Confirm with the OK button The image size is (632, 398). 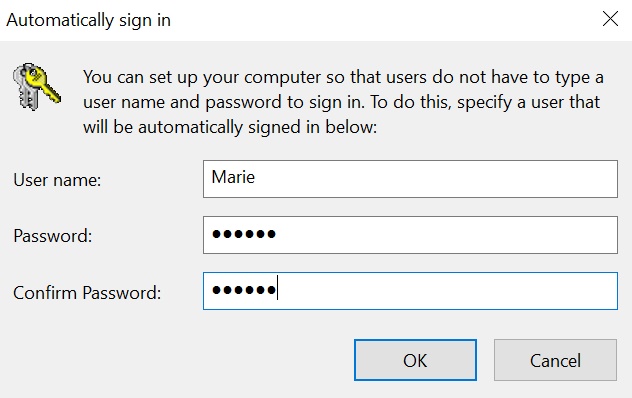(x=415, y=360)
